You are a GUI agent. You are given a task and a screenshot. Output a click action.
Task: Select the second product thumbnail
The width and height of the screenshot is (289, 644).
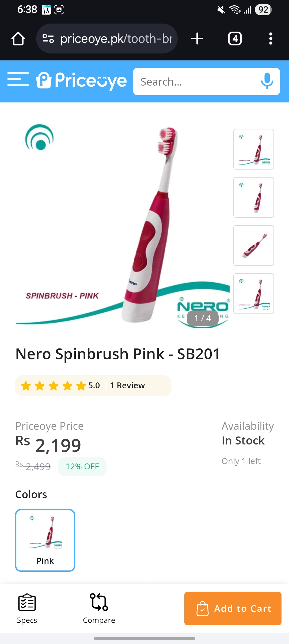coord(253,197)
